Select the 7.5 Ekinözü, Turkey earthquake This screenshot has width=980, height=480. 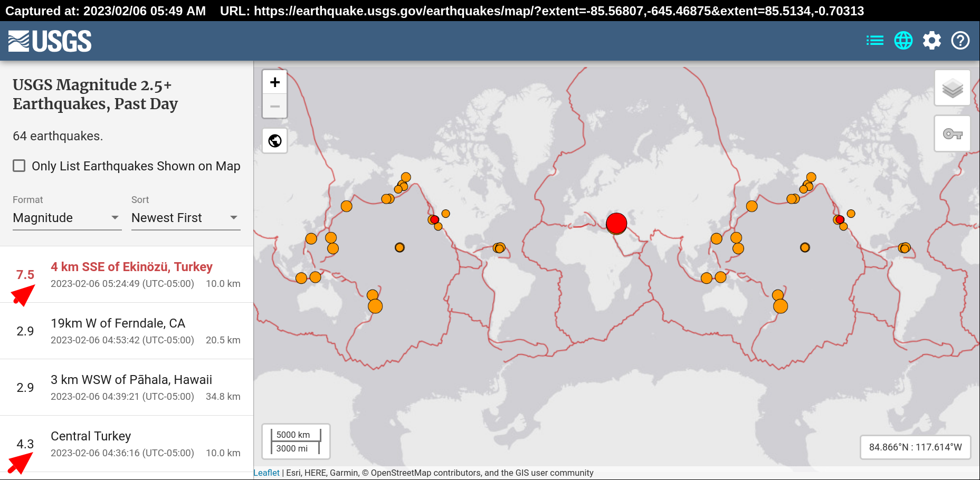click(x=127, y=274)
